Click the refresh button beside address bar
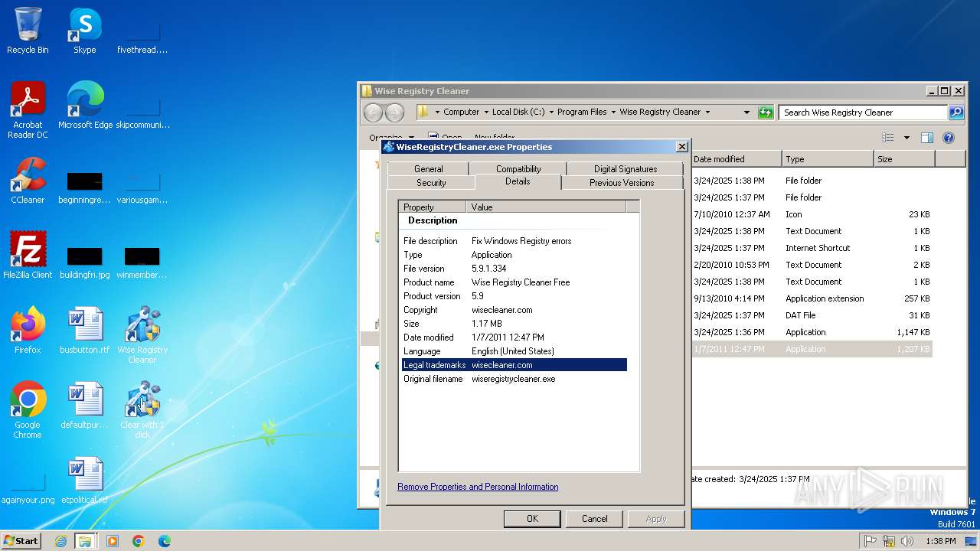980x551 pixels. (766, 112)
